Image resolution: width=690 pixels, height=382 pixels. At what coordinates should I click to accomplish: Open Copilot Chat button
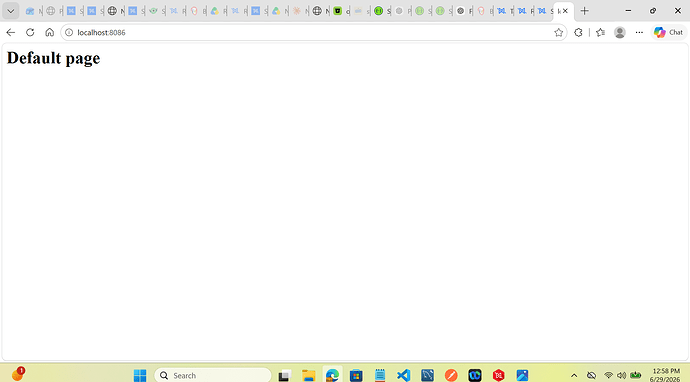click(668, 32)
